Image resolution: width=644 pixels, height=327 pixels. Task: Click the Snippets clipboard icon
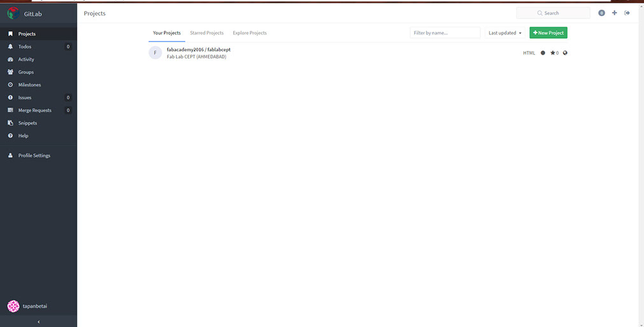click(10, 123)
